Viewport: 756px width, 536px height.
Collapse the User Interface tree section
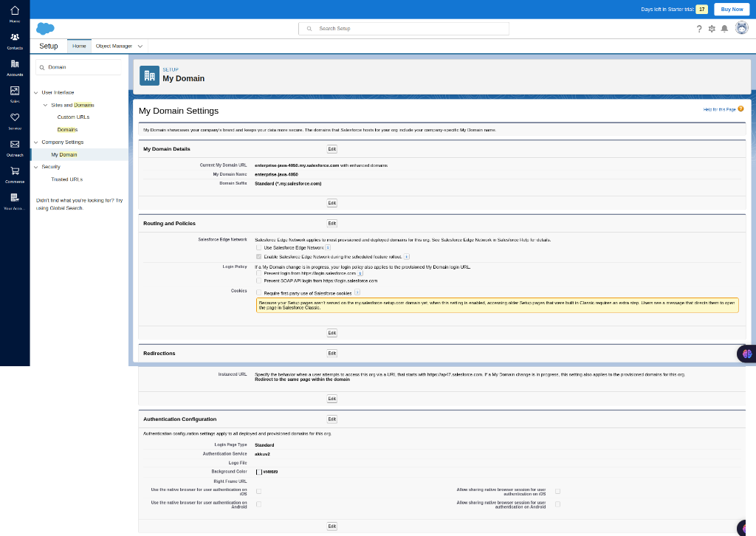pos(36,92)
